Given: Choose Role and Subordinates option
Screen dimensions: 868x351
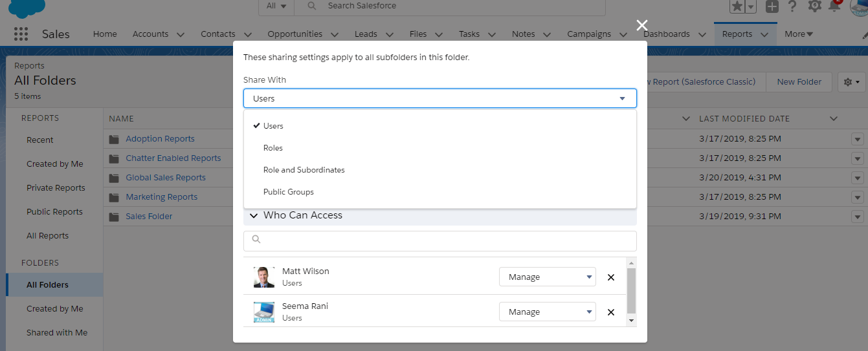Looking at the screenshot, I should click(x=440, y=170).
